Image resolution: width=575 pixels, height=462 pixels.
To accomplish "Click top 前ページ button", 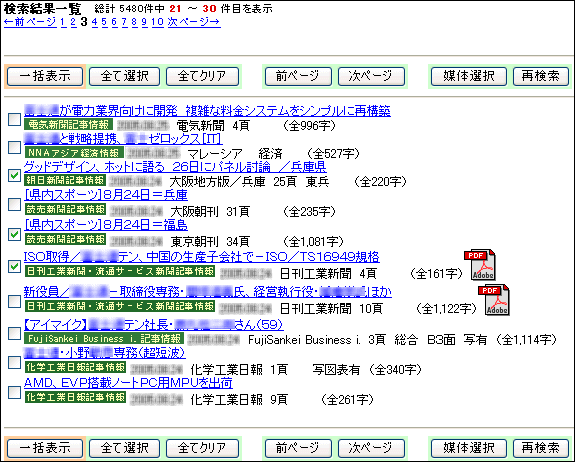I will [298, 76].
